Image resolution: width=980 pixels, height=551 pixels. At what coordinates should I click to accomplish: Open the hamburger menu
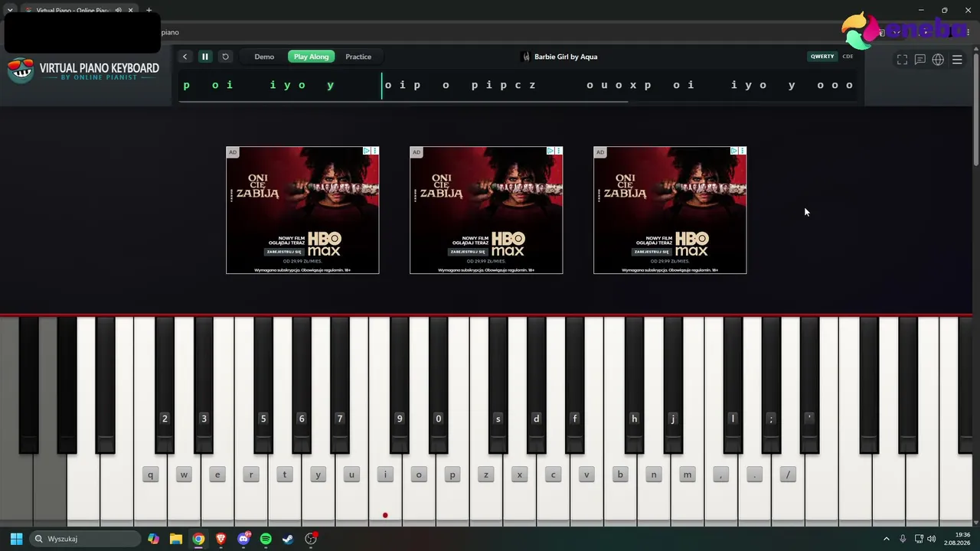pos(957,60)
